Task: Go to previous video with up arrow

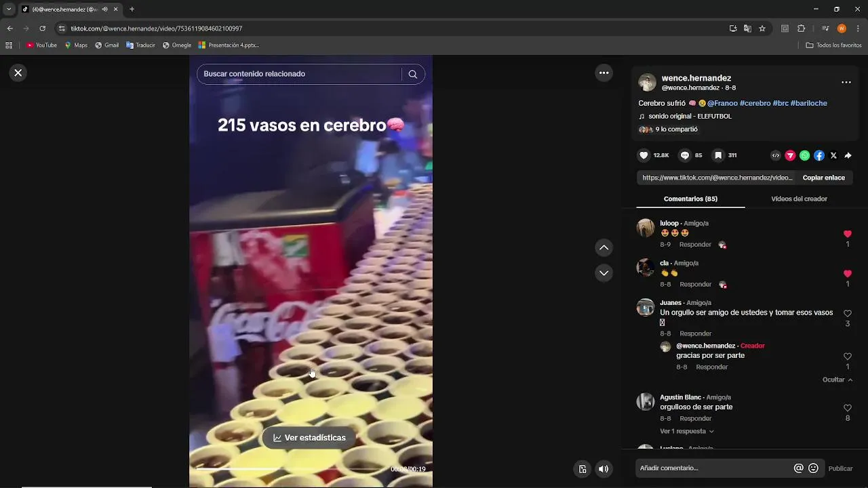Action: pos(604,247)
